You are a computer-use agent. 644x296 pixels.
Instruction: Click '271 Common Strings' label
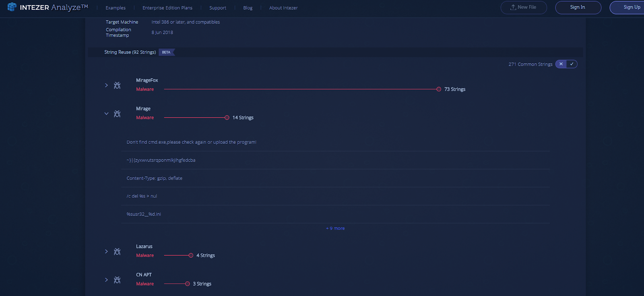(x=530, y=64)
